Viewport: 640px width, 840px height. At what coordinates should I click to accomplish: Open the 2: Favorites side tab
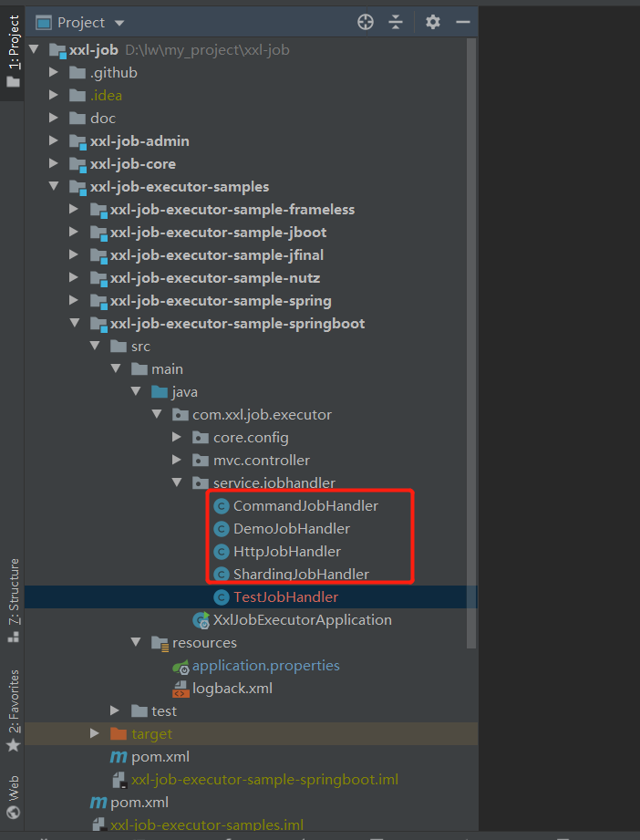pos(14,710)
